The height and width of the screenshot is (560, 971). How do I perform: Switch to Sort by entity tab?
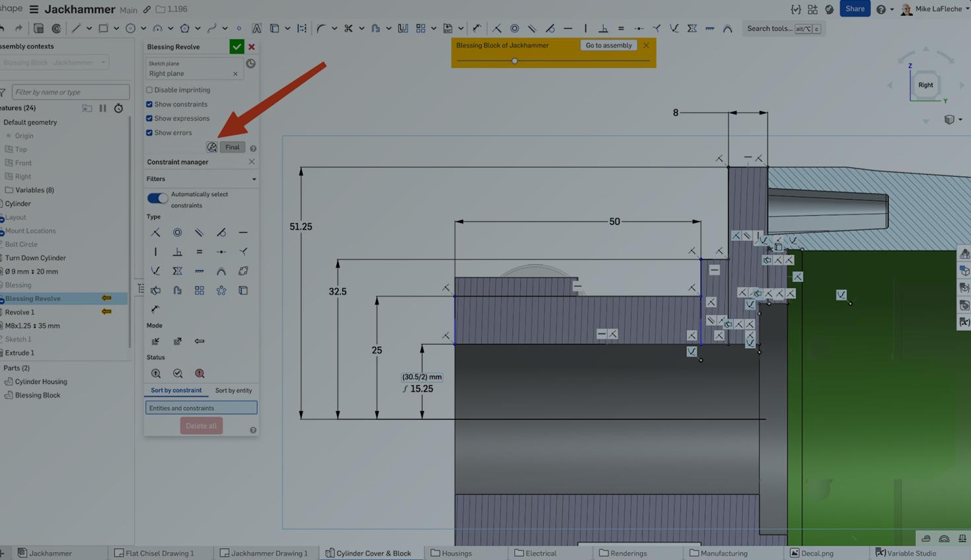pos(233,390)
